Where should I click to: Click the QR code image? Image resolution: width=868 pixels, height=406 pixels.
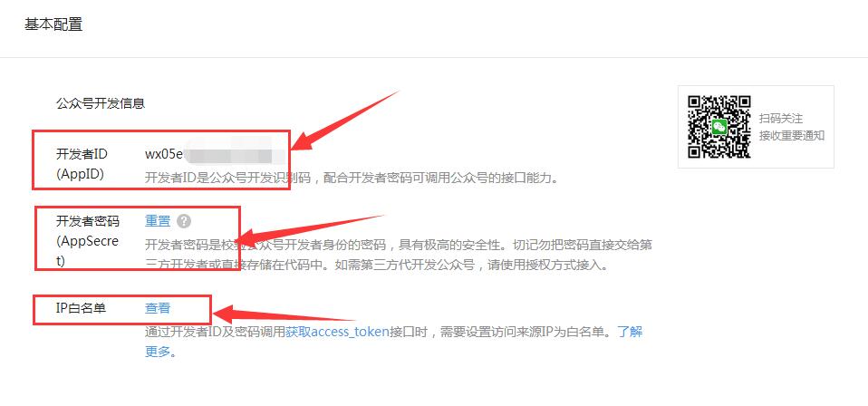pos(719,127)
